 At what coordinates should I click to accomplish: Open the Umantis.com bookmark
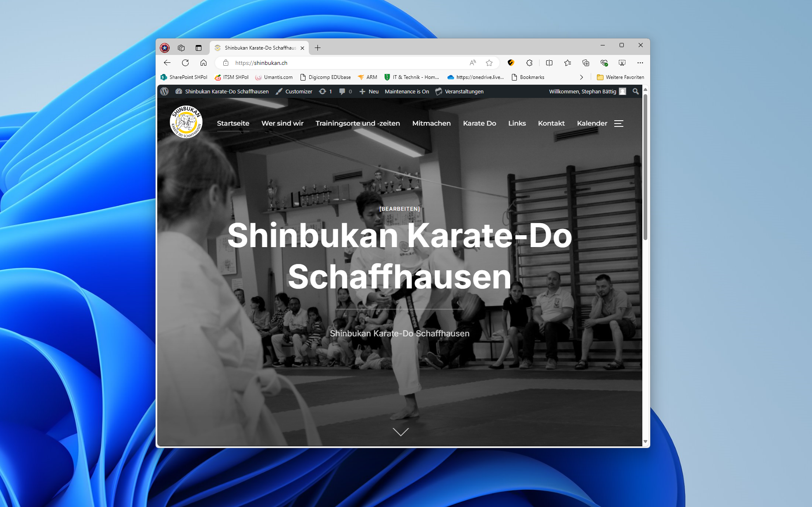[x=274, y=77]
